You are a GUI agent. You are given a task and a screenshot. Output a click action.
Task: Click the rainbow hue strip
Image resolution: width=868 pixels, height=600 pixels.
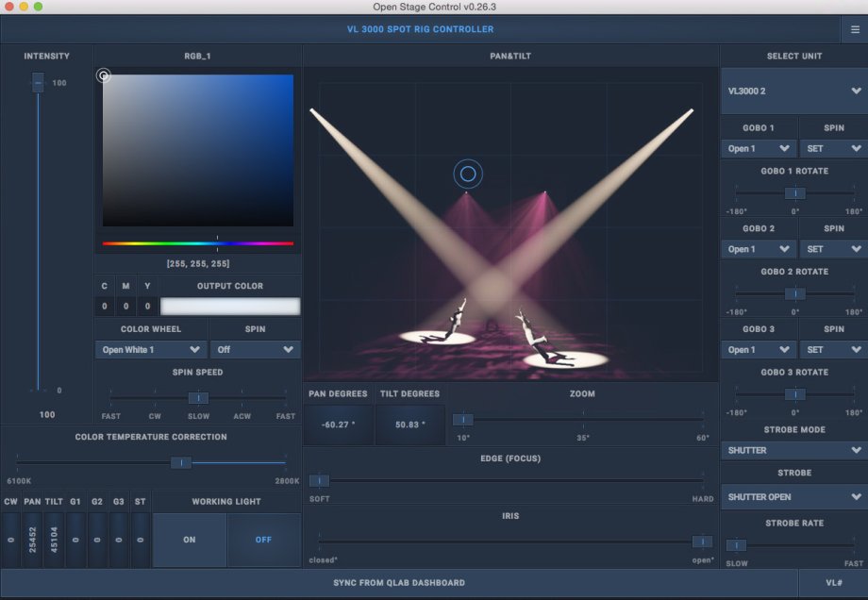tap(198, 243)
